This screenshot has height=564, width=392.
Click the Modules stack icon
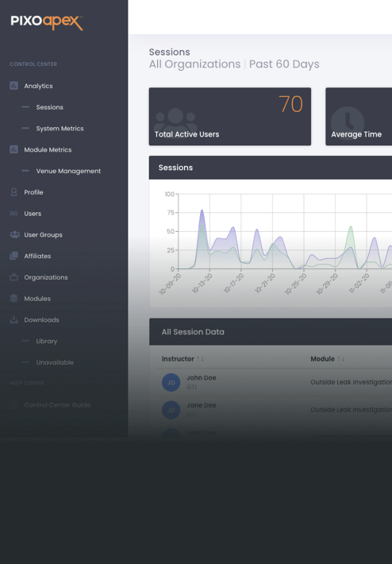[14, 298]
